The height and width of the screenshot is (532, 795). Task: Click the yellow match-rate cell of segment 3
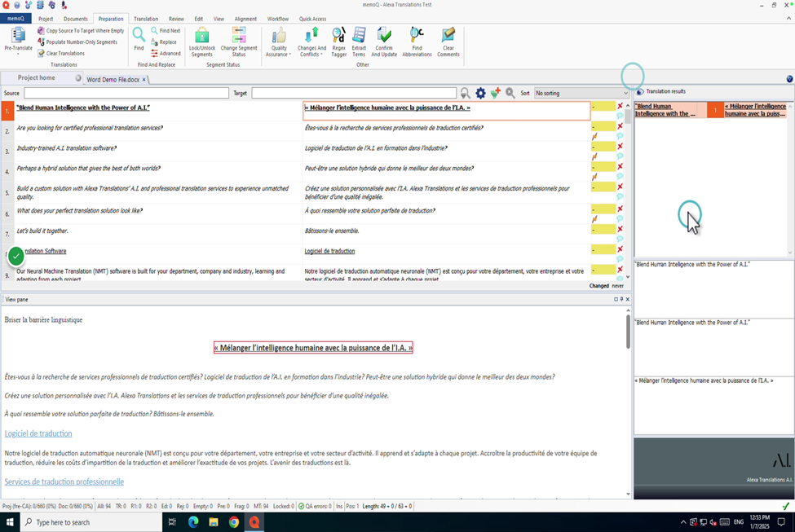(603, 147)
